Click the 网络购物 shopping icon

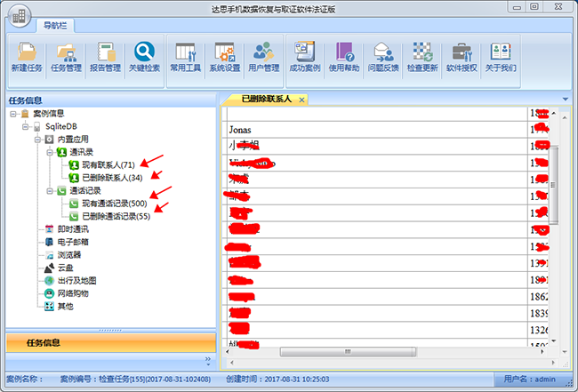pos(50,293)
